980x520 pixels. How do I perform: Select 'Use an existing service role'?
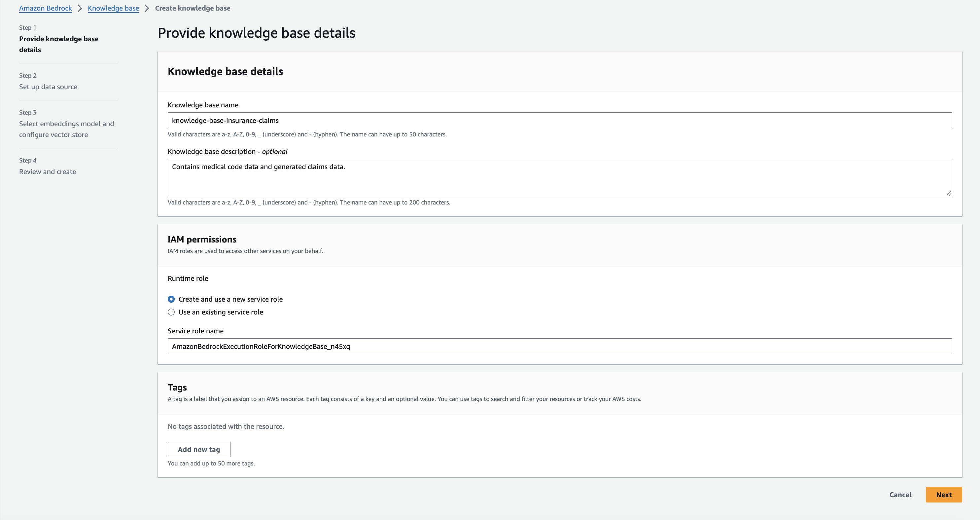[171, 312]
